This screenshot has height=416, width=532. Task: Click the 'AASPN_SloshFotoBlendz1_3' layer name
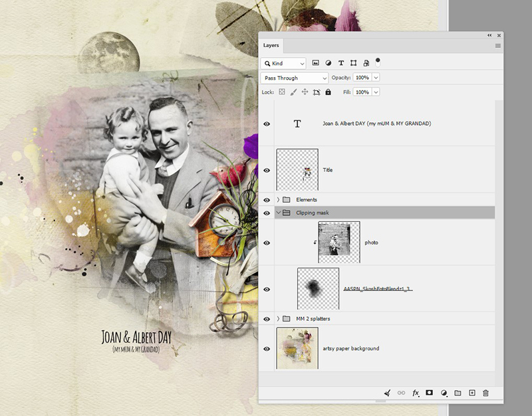point(378,289)
